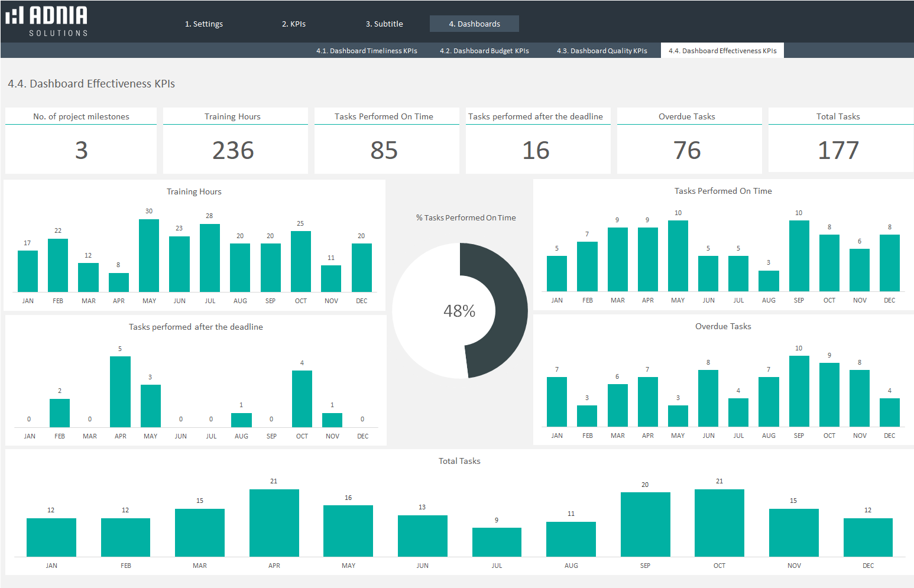Click the Overdue Tasks value 76
Viewport: 914px width, 588px height.
click(x=687, y=151)
